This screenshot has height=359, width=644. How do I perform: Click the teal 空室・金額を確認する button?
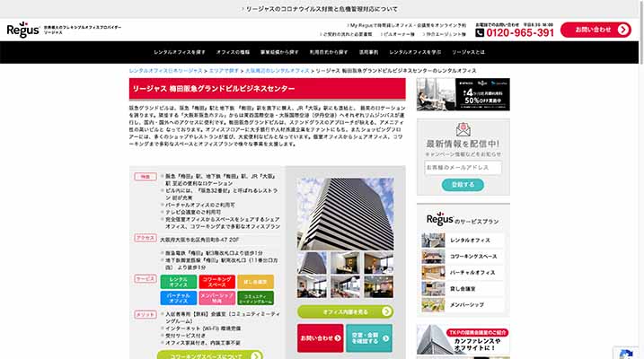pos(369,338)
